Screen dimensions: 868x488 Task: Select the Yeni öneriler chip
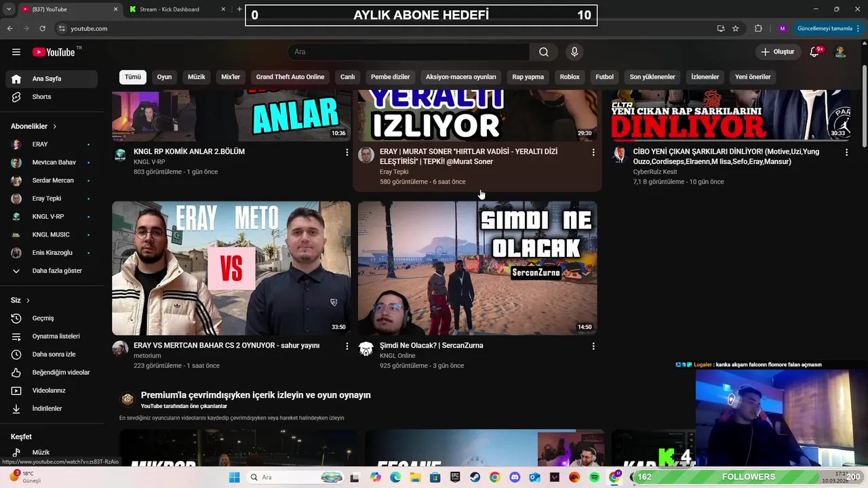click(753, 77)
